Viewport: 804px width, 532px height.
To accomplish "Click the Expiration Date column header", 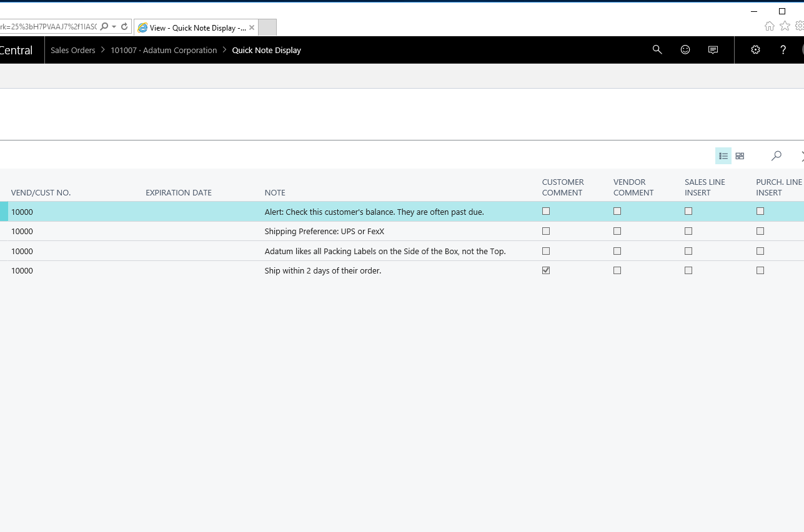I will pyautogui.click(x=179, y=192).
